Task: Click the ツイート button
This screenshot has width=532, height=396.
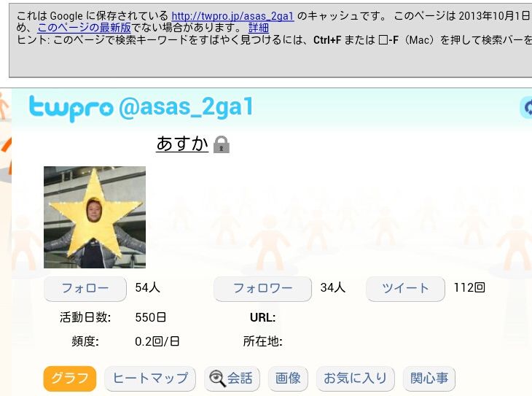Action: (405, 289)
